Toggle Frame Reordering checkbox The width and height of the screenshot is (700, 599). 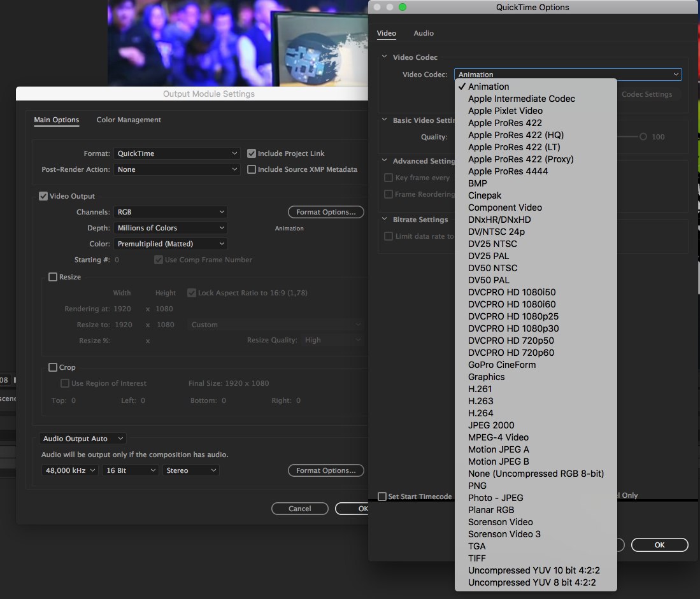pos(389,194)
